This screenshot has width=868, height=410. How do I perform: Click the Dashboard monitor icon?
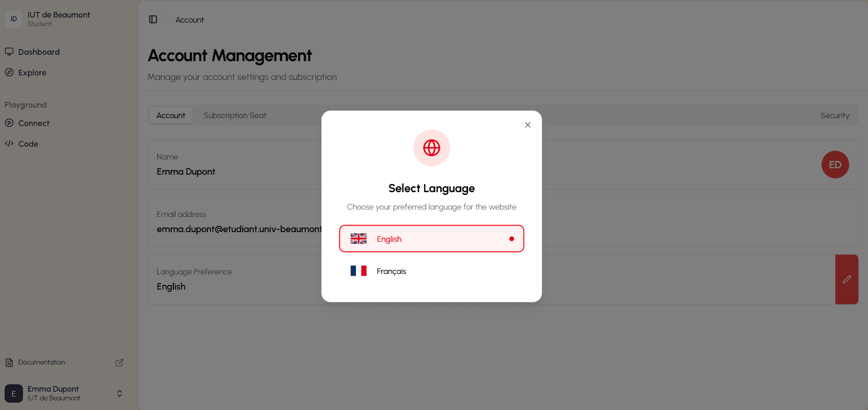9,51
